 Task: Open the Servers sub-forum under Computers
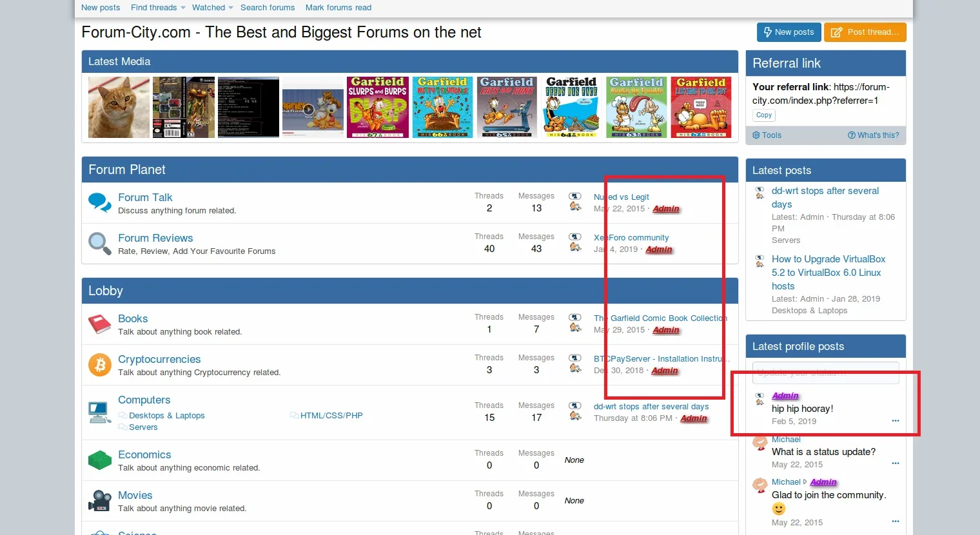click(x=143, y=427)
